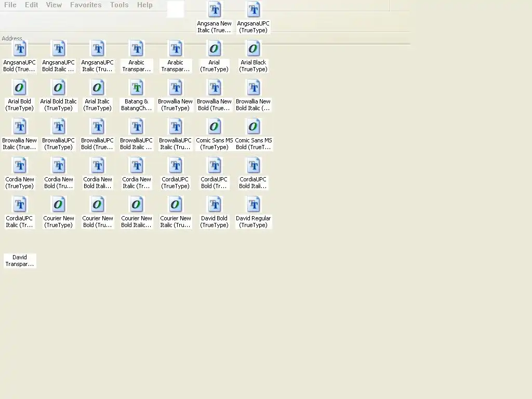Select the Browallia New Bold Italic font icon
This screenshot has height=399, width=532.
click(x=254, y=87)
